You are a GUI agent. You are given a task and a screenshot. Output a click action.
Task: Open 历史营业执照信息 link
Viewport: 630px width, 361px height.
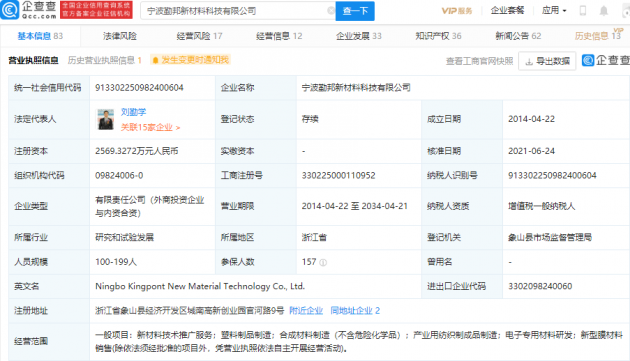(x=104, y=60)
